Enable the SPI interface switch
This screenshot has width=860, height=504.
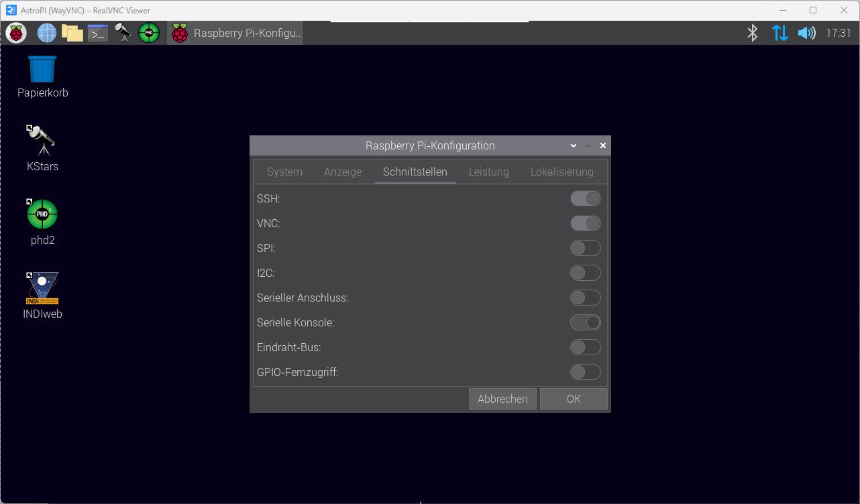585,248
